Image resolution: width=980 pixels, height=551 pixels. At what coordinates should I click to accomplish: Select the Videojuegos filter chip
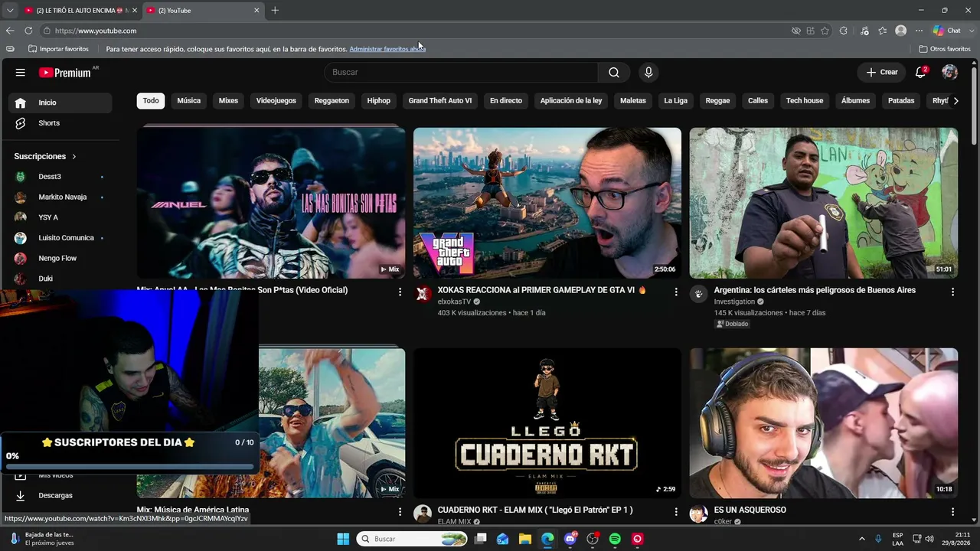(276, 101)
